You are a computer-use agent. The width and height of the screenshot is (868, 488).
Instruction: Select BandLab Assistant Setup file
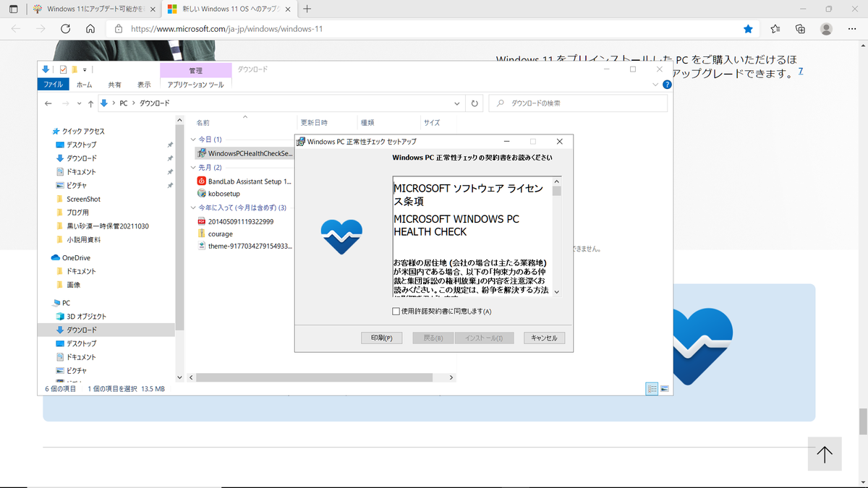[244, 181]
